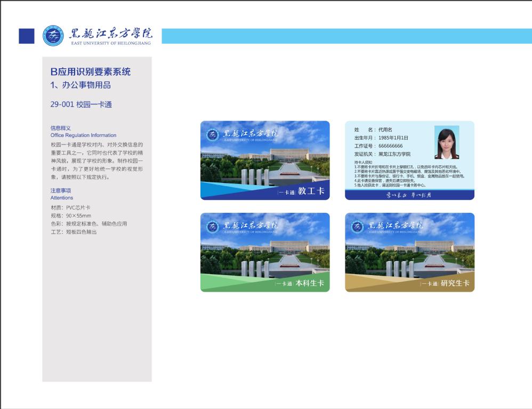The image size is (532, 409).
Task: Click the line "工艺：短板四色输出"
Action: coord(74,232)
